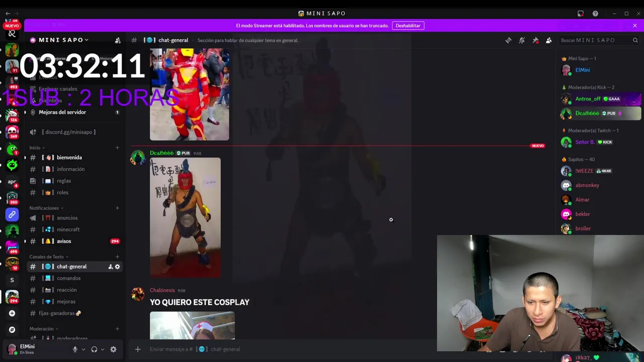The height and width of the screenshot is (362, 644).
Task: Open the avisos channel
Action: (64, 241)
